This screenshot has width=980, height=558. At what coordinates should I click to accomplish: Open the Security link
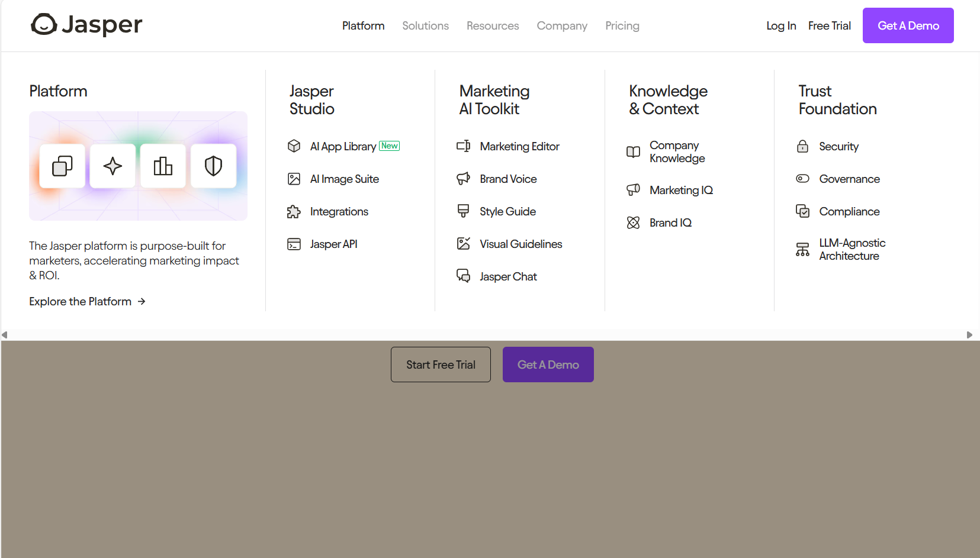tap(838, 146)
